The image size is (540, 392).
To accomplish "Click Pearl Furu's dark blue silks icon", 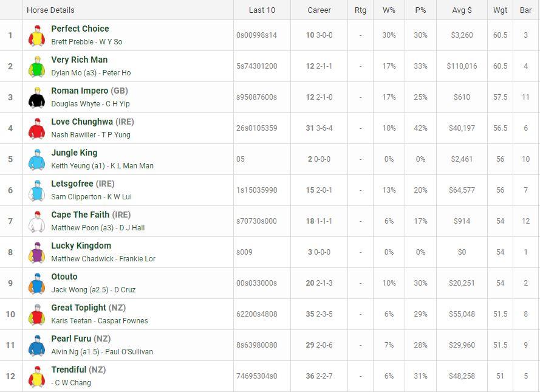I will 37,345.
